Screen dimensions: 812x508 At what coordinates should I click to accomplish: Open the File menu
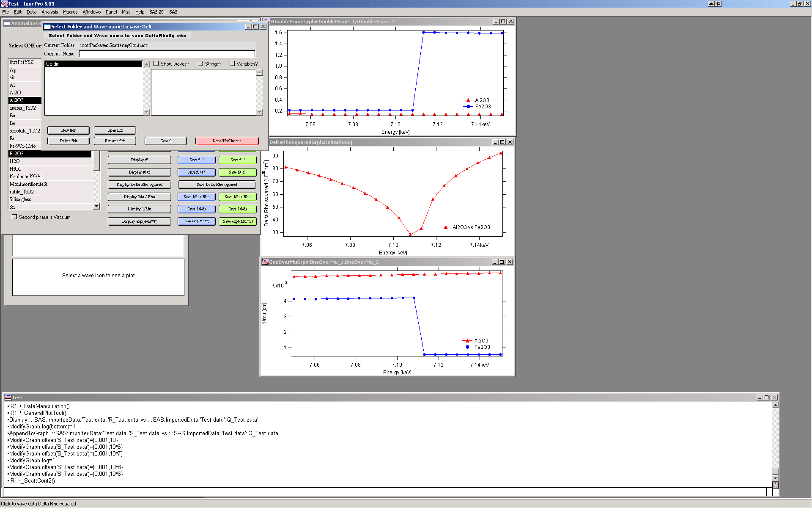[x=5, y=12]
